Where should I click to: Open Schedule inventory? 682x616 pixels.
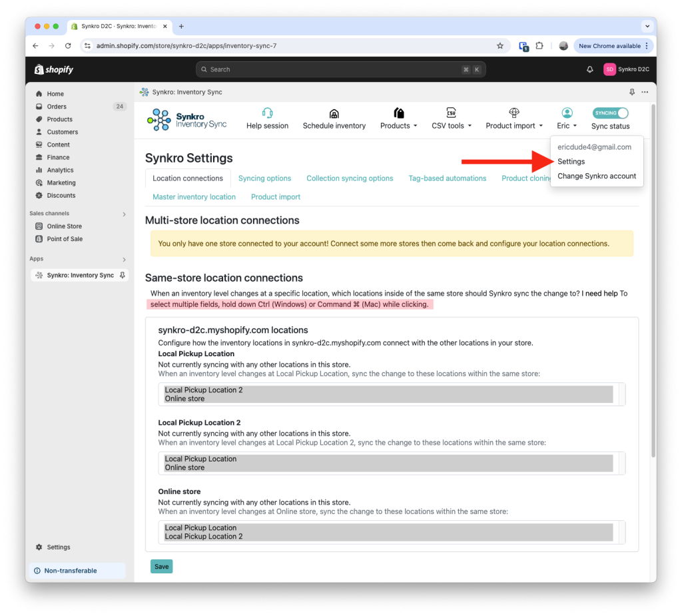click(334, 119)
